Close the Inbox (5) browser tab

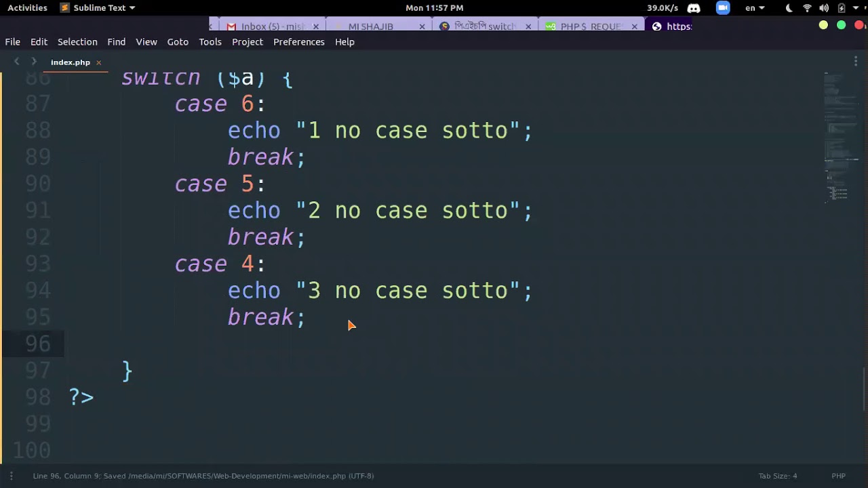(316, 26)
